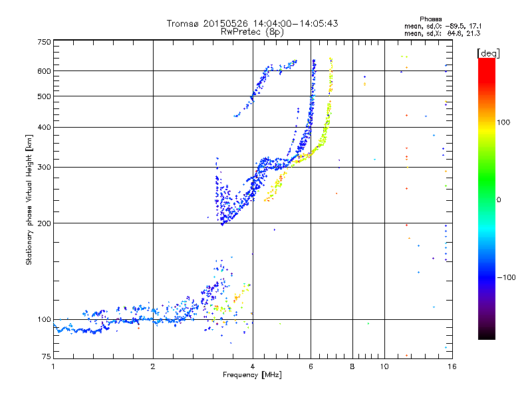The width and height of the screenshot is (532, 399).
Task: Click the x-axis tick label '2'
Action: point(153,366)
